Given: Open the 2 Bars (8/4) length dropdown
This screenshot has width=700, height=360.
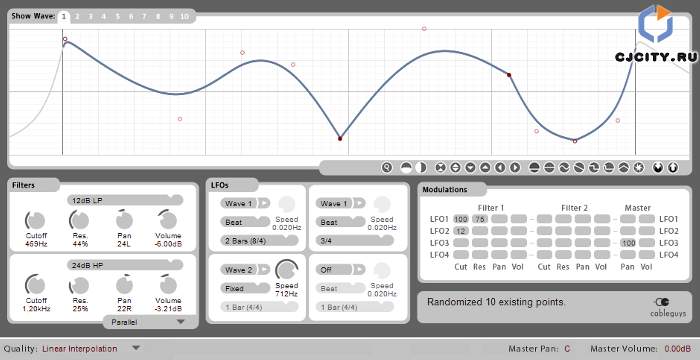Looking at the screenshot, I should 259,240.
